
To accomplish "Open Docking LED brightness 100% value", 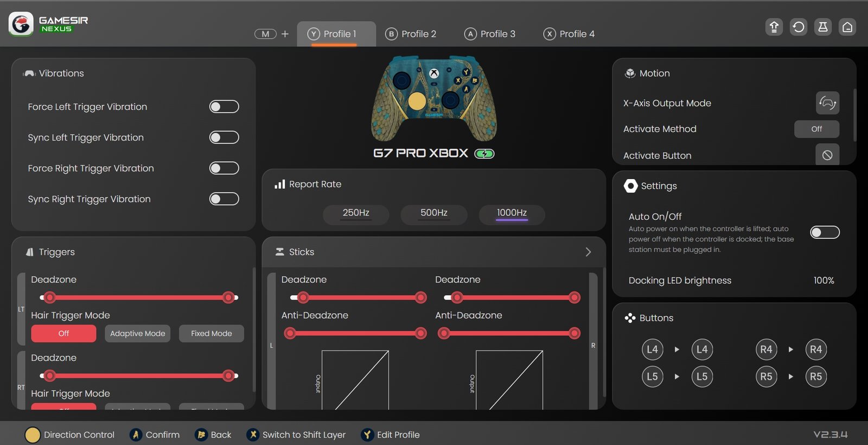I will point(824,281).
